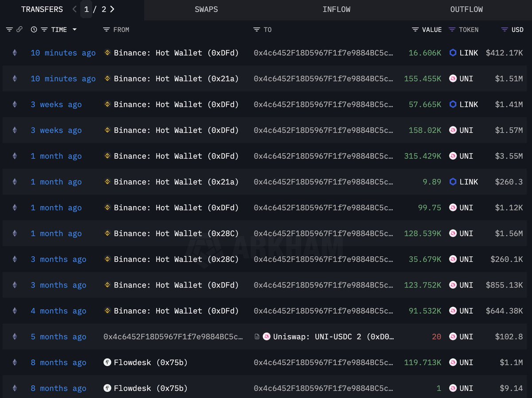Click Flowdesk logo in the $9.14 row

coord(107,388)
